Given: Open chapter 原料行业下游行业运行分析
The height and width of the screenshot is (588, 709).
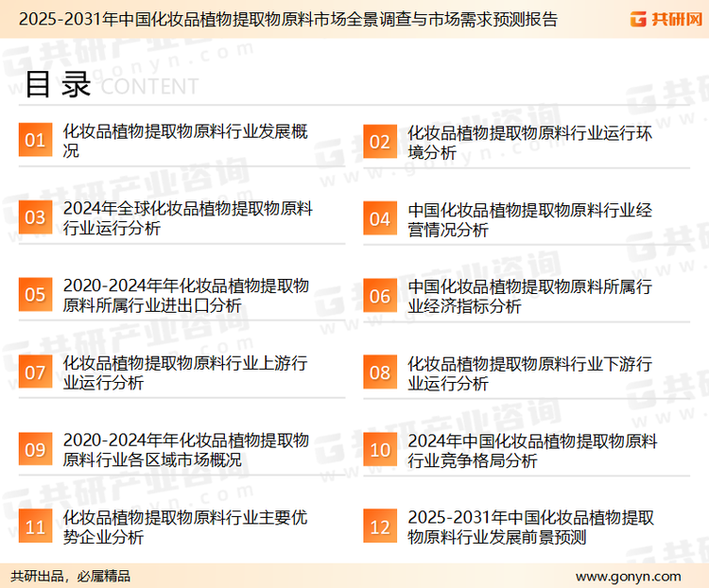Looking at the screenshot, I should (x=530, y=373).
